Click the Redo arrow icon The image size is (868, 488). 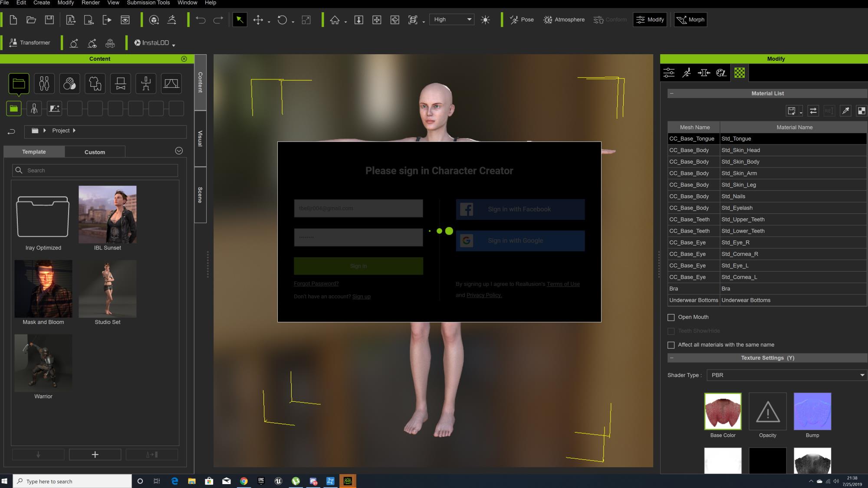tap(218, 20)
